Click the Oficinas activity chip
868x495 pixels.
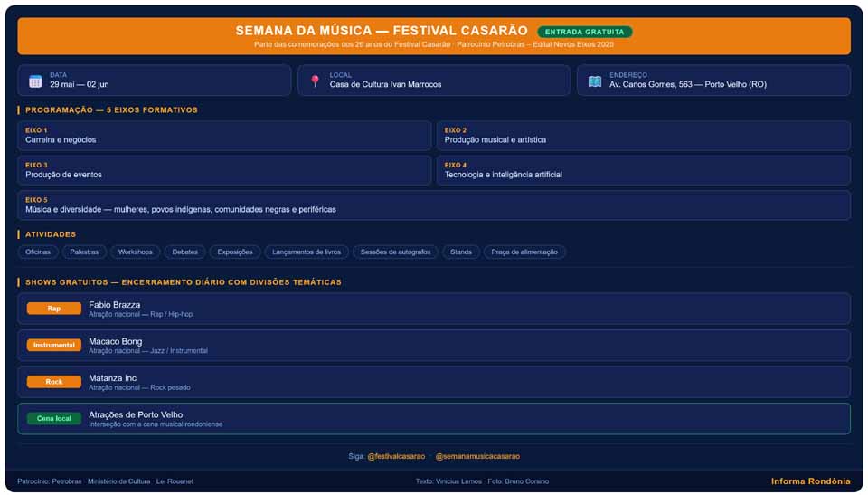(38, 252)
